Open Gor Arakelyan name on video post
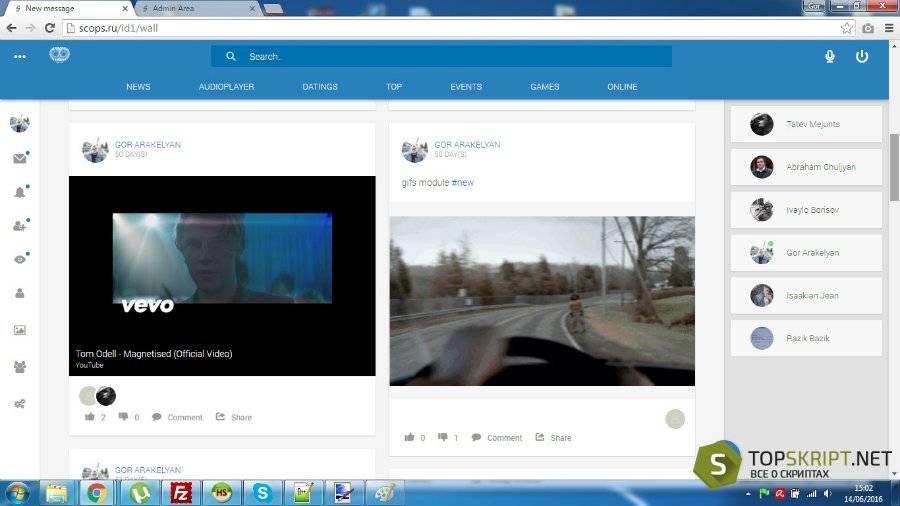Viewport: 900px width, 506px height. pyautogui.click(x=148, y=145)
